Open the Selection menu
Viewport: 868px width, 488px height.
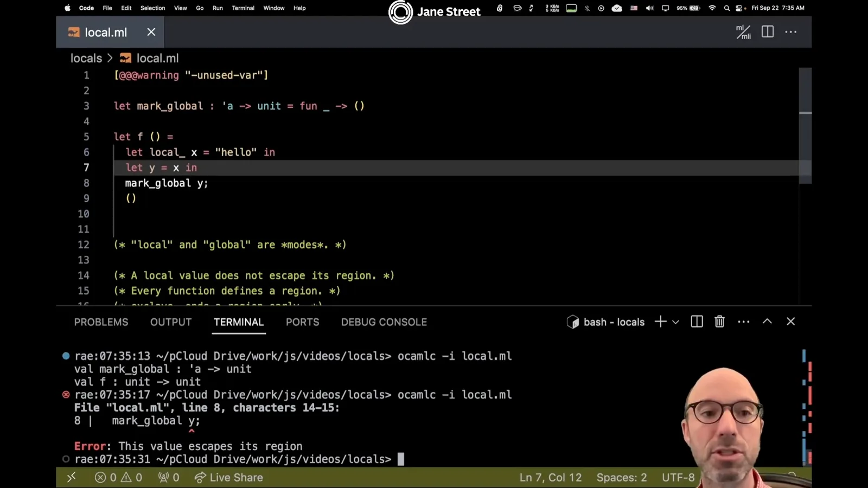point(152,8)
